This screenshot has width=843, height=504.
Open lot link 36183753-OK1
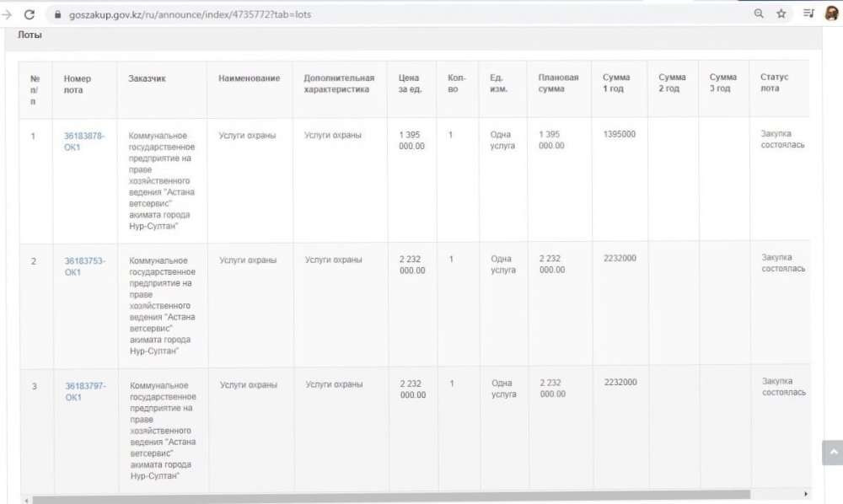point(84,266)
